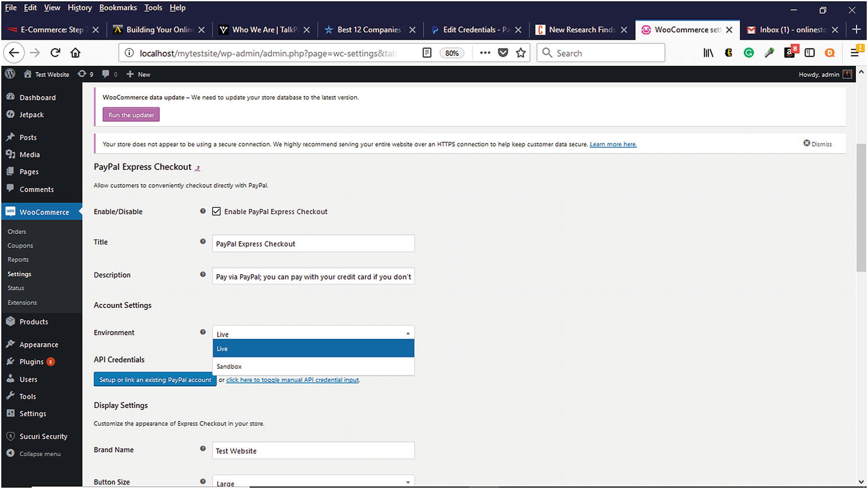The image size is (868, 489).
Task: Open WooCommerce Reports submenu
Action: click(x=18, y=260)
